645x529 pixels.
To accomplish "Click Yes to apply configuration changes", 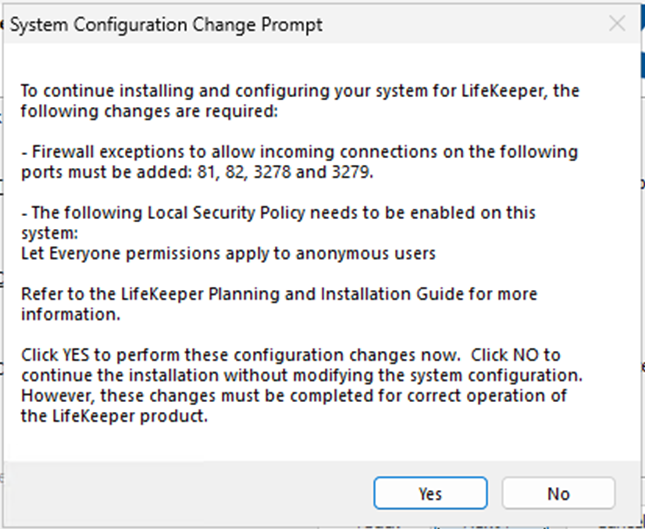I will 430,493.
